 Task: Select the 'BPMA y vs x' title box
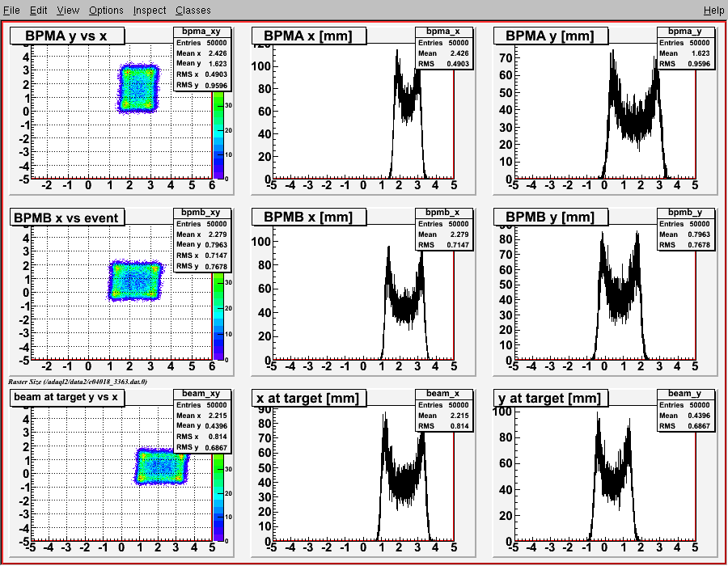coord(67,36)
